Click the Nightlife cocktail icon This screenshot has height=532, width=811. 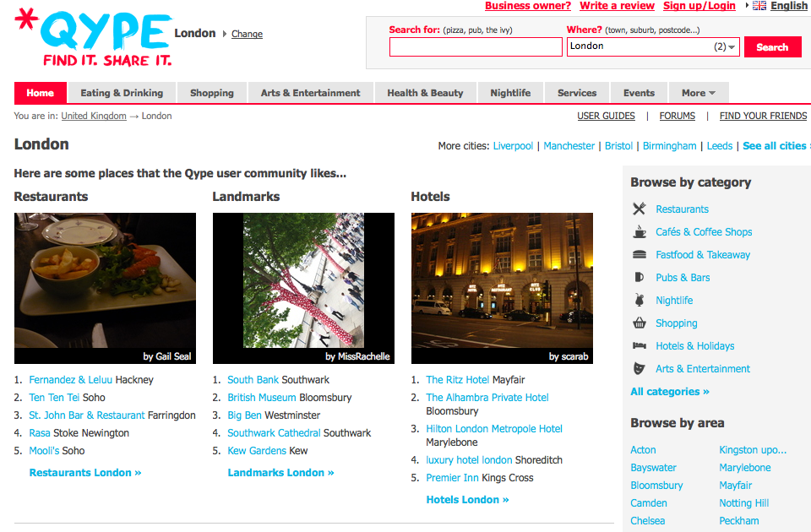coord(640,300)
